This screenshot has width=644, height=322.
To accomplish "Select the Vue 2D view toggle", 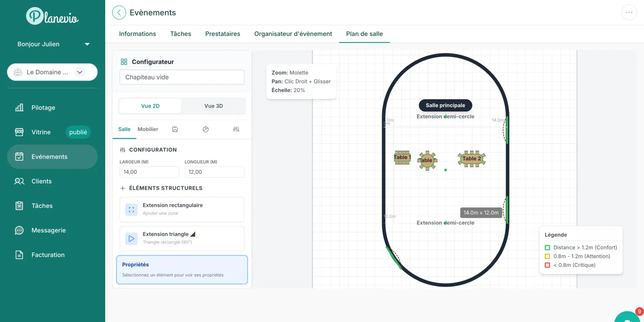I will click(x=150, y=106).
